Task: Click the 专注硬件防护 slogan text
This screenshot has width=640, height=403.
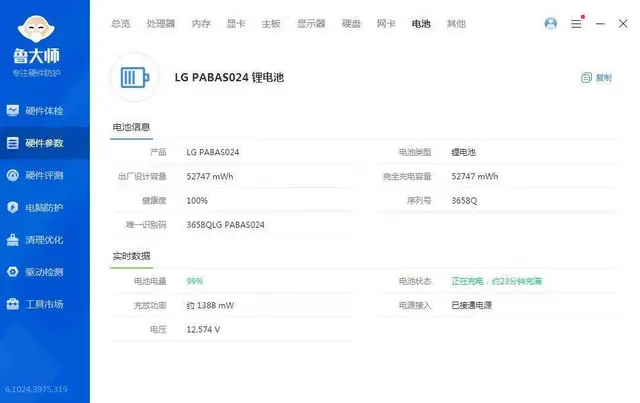Action: [x=36, y=73]
